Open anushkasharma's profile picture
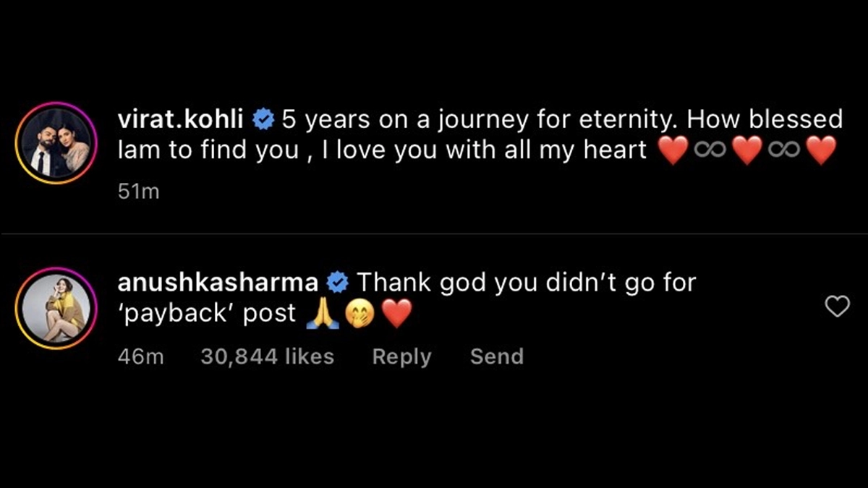868x488 pixels. point(56,307)
